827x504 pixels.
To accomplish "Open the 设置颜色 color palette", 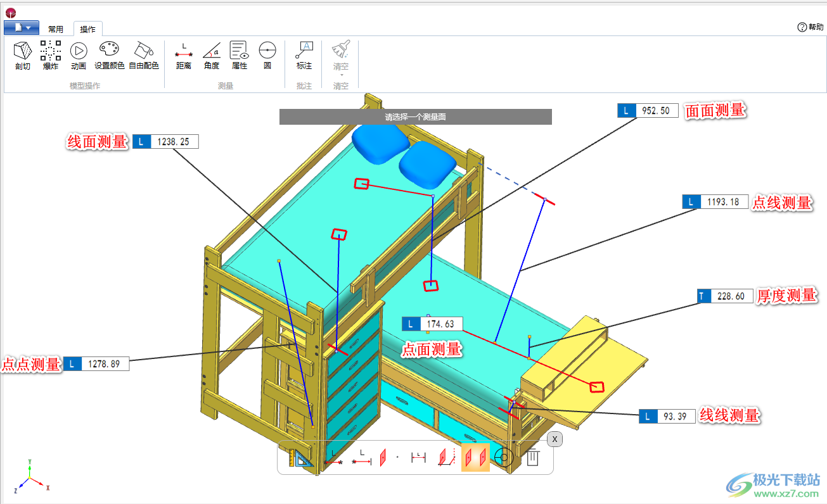I will 109,56.
